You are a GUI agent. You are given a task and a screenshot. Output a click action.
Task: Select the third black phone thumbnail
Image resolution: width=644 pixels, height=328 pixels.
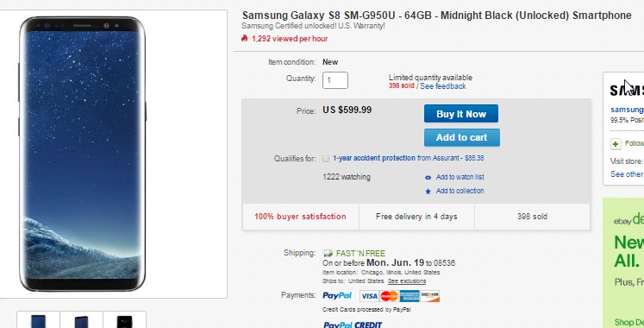pos(124,319)
